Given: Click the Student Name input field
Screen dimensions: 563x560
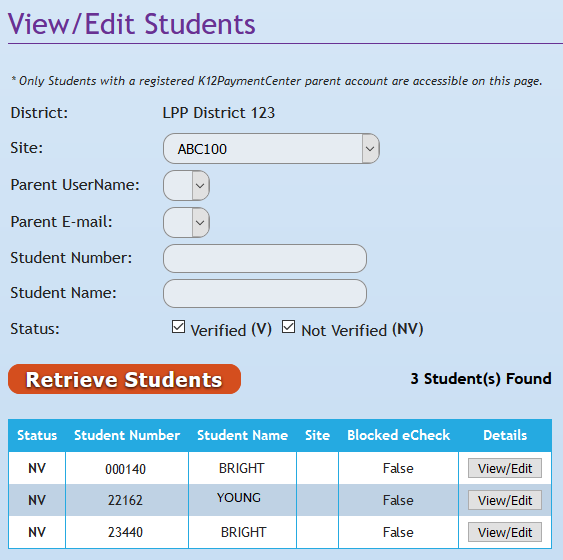Looking at the screenshot, I should 265,294.
